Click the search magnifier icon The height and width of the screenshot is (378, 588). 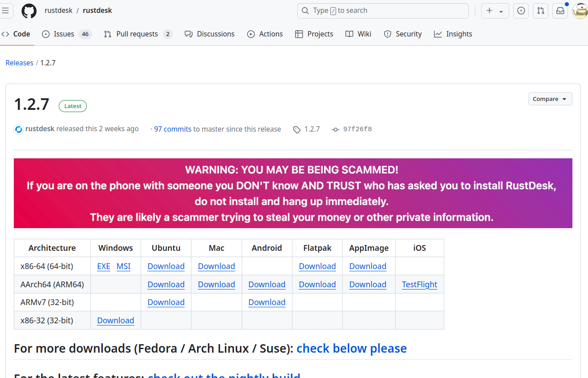tap(305, 11)
